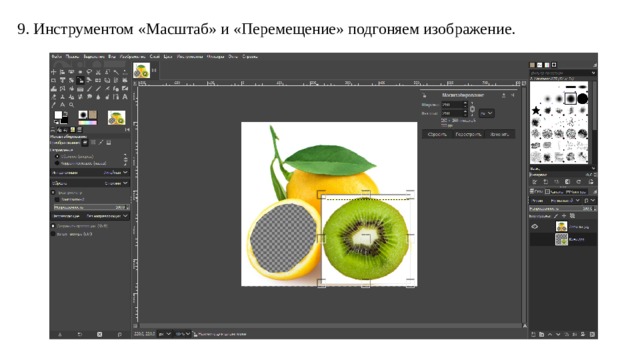
Task: Select the corrective backward direction radio button
Action: (57, 163)
